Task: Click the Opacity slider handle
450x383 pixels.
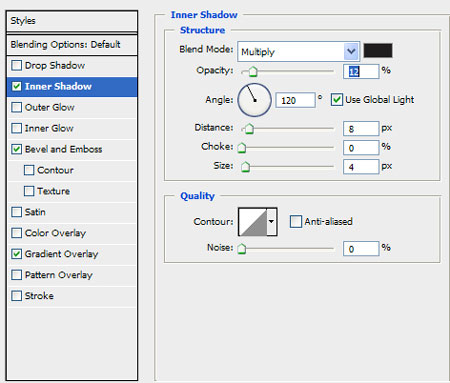Action: [253, 71]
